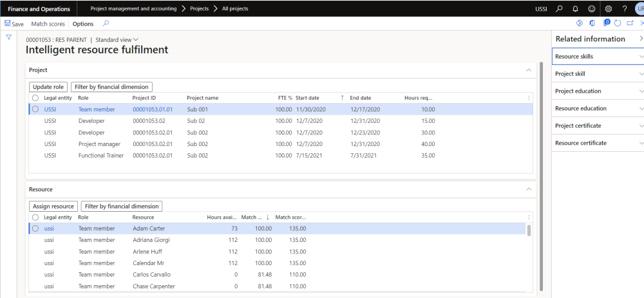Open the Options menu tab

pos(83,24)
